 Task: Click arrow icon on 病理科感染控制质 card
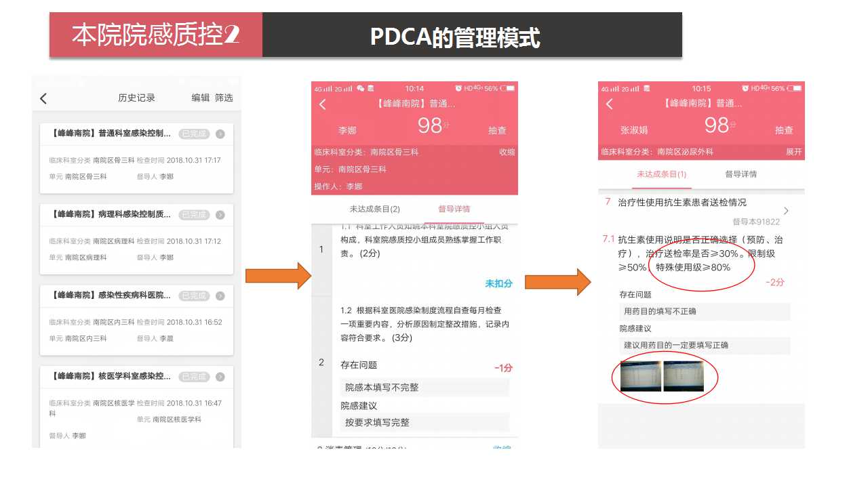(220, 215)
